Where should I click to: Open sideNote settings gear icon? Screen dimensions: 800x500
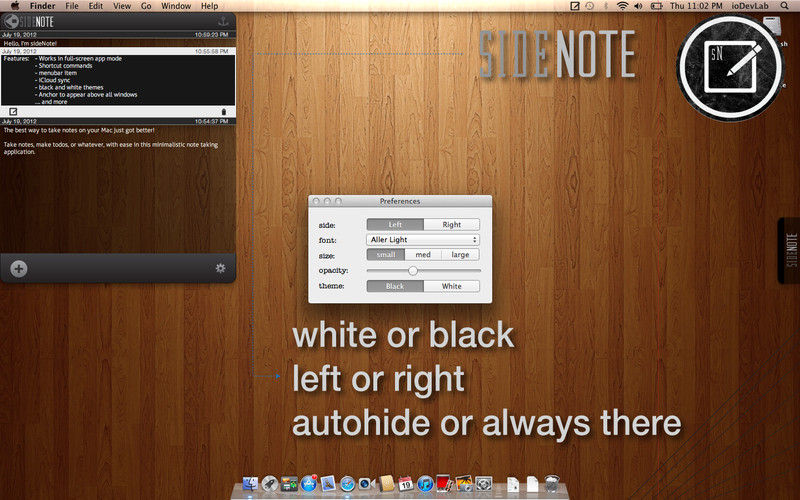[x=220, y=268]
